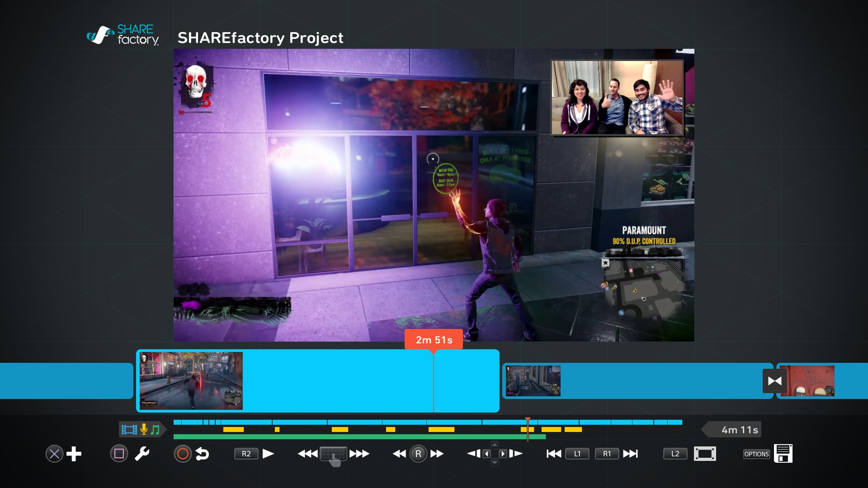
Task: Click the save floppy disk icon
Action: [783, 453]
